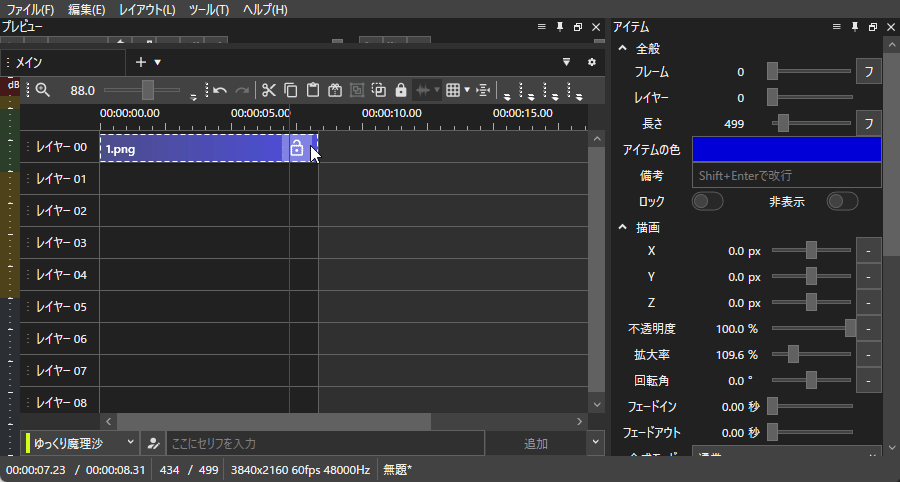Click the animation button for X
The image size is (900, 482).
[x=868, y=251]
